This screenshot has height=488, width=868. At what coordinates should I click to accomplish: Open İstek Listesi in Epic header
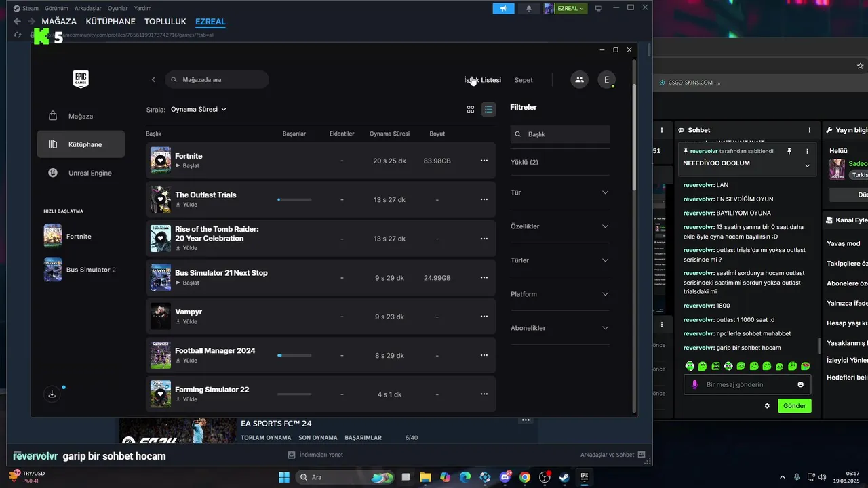tap(482, 80)
